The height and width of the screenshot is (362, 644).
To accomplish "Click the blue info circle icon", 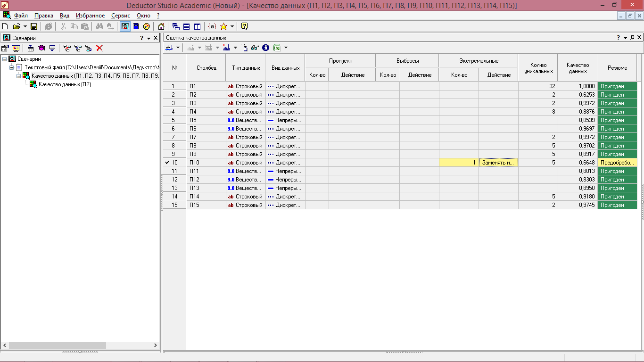I will [266, 48].
